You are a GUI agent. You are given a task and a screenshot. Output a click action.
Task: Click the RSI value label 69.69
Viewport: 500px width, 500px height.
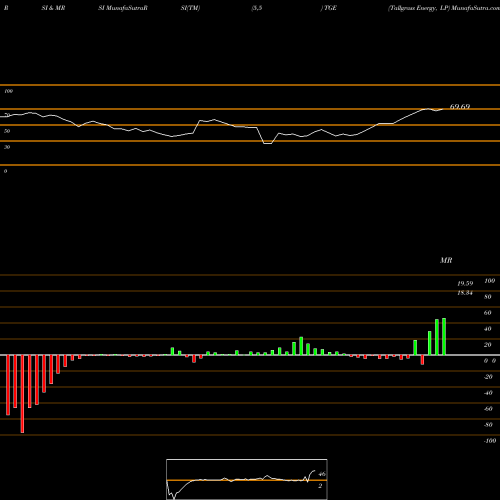click(460, 107)
